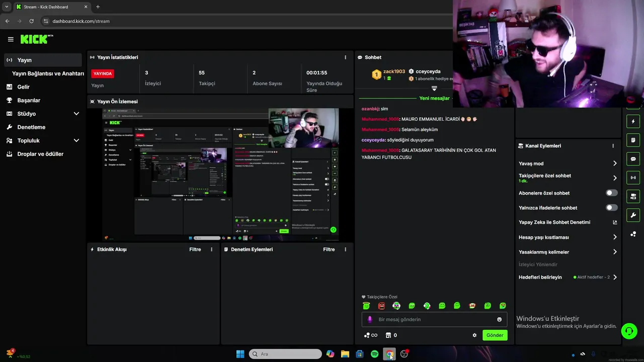Open Filtre in Denetim Eylemleri panel
The height and width of the screenshot is (362, 644).
click(329, 249)
